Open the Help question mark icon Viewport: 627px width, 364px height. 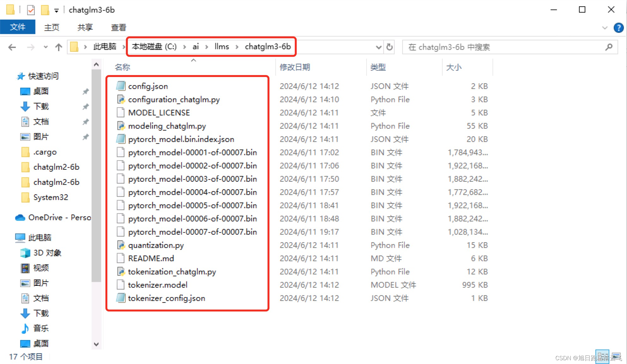(x=618, y=28)
